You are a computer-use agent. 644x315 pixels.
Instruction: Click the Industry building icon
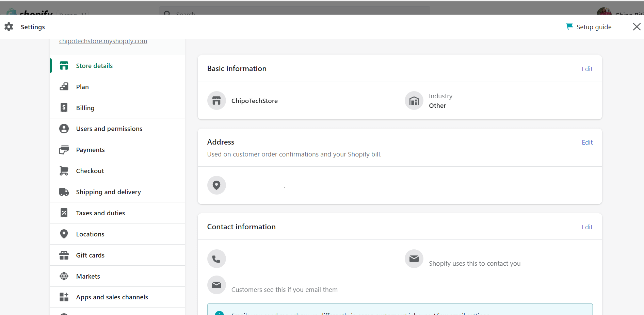[x=414, y=101]
